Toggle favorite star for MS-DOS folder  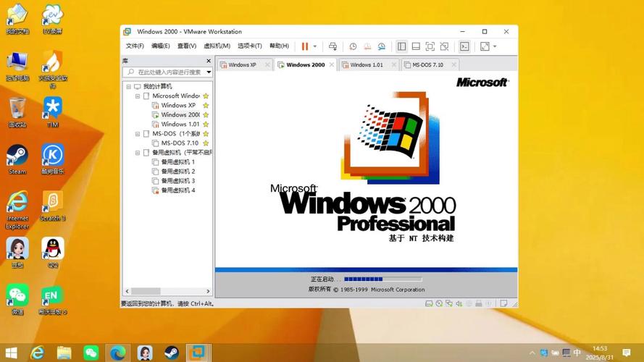(206, 134)
